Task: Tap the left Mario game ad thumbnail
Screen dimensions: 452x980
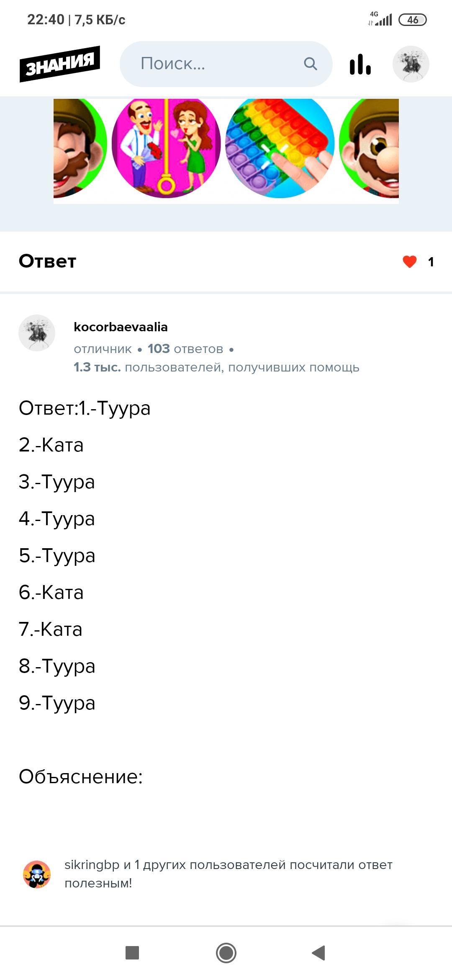Action: coord(80,149)
